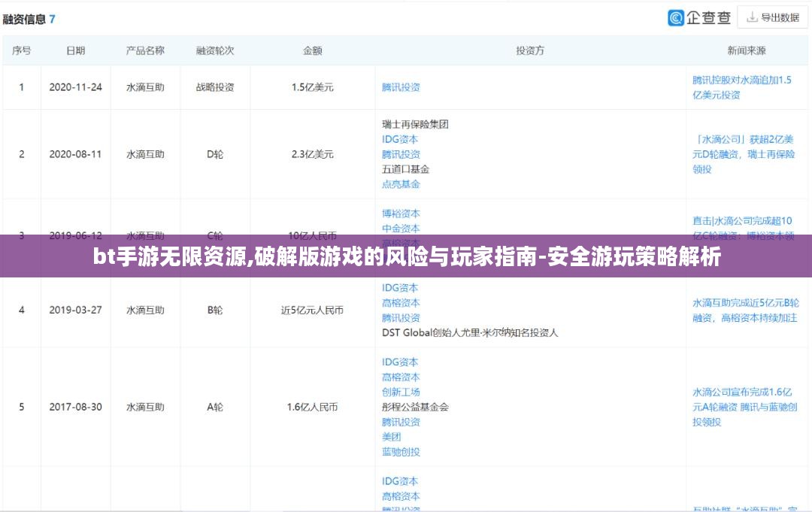Click the 新闻来源 column header
Screen dimensions: 812x512
point(747,50)
